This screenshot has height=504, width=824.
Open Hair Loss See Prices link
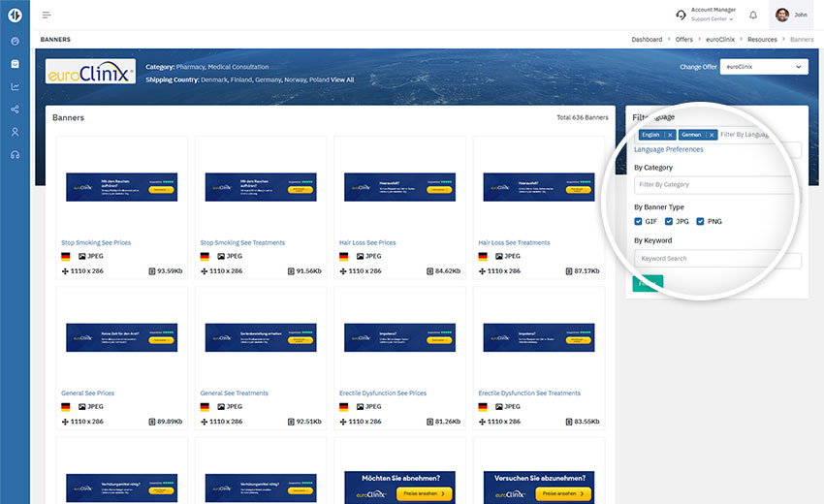[367, 243]
